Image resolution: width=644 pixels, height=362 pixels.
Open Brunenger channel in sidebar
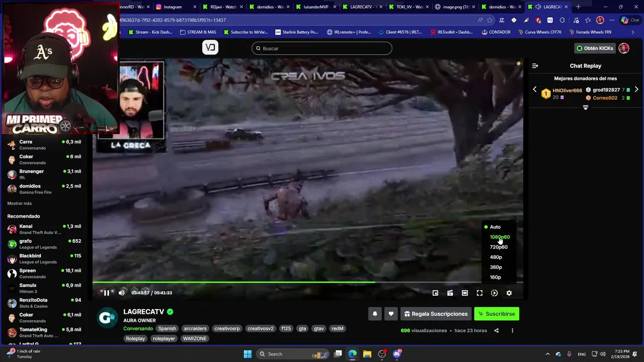point(44,174)
